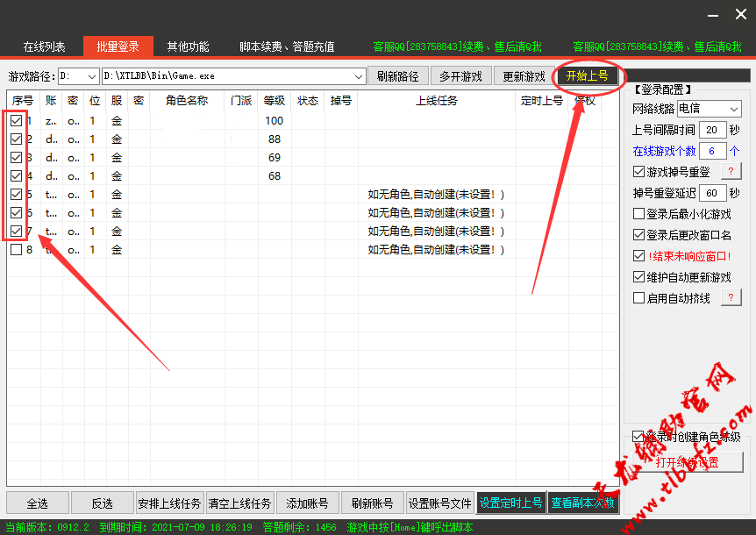Open the 其他功能 tab
The image size is (756, 535).
(x=188, y=46)
